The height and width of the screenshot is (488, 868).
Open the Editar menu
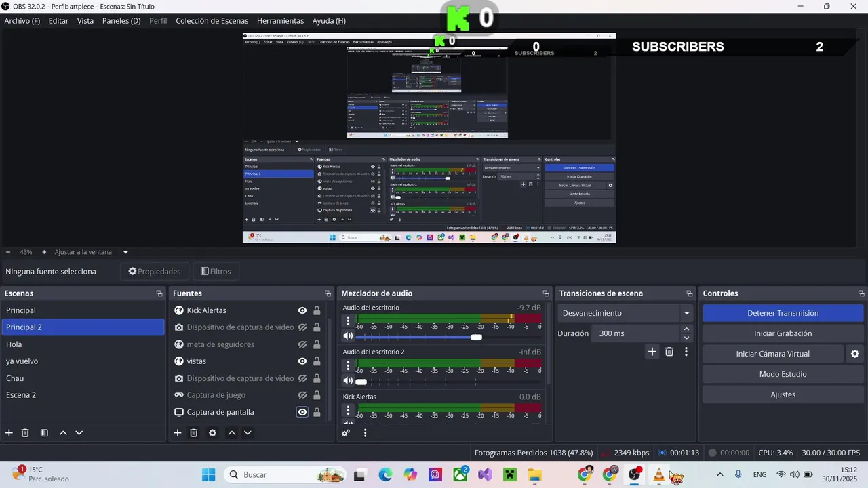click(58, 21)
